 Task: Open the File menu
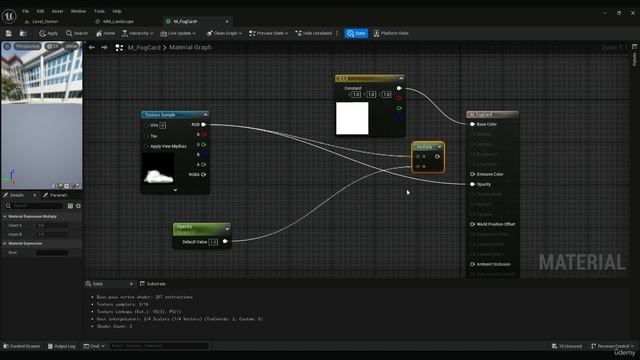click(x=26, y=11)
